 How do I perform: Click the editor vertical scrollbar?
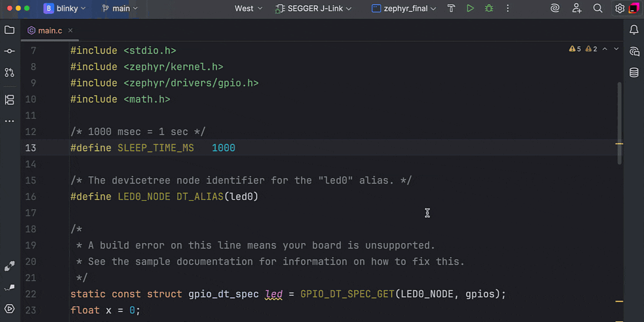click(x=619, y=123)
